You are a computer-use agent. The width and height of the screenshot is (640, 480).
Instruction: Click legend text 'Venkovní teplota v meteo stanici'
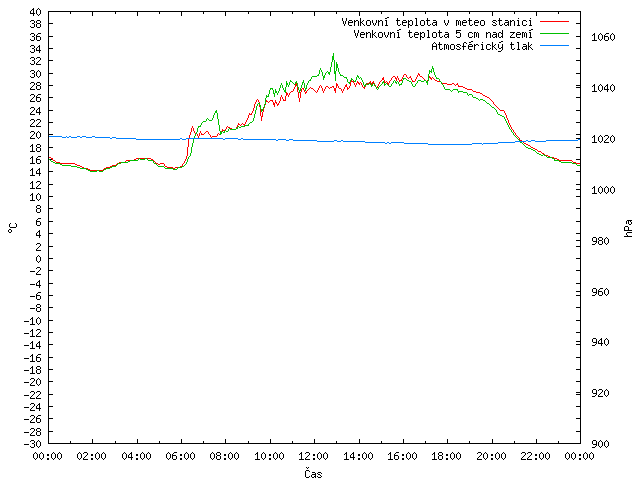pyautogui.click(x=437, y=22)
